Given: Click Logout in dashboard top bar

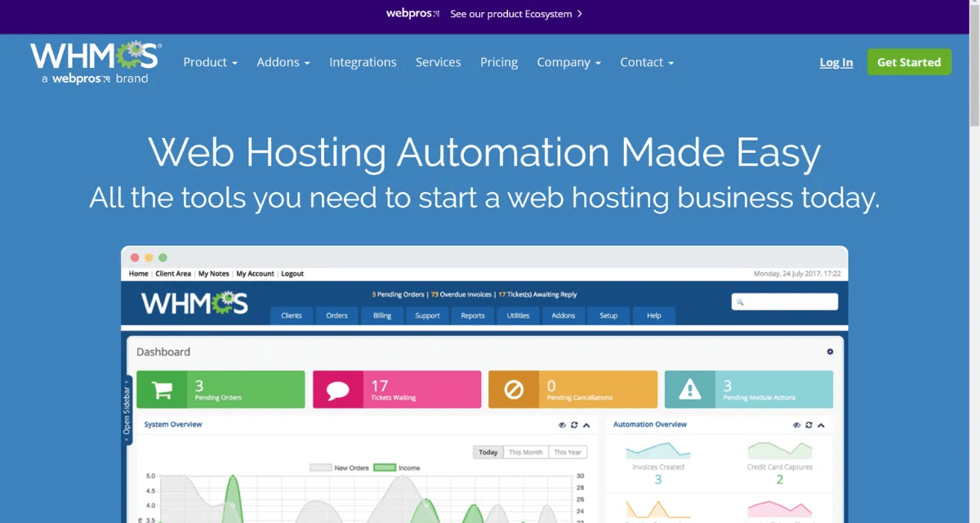Looking at the screenshot, I should pyautogui.click(x=292, y=274).
